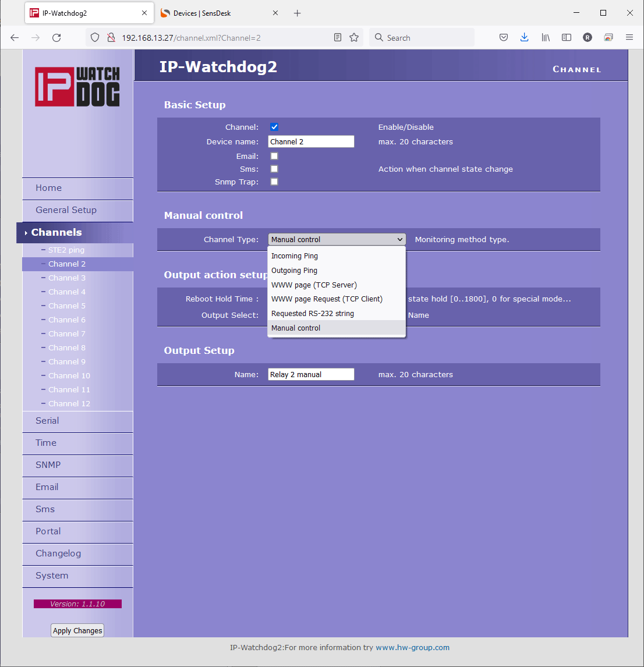The width and height of the screenshot is (644, 667).
Task: Click the shield tracking protection icon
Action: click(x=95, y=37)
